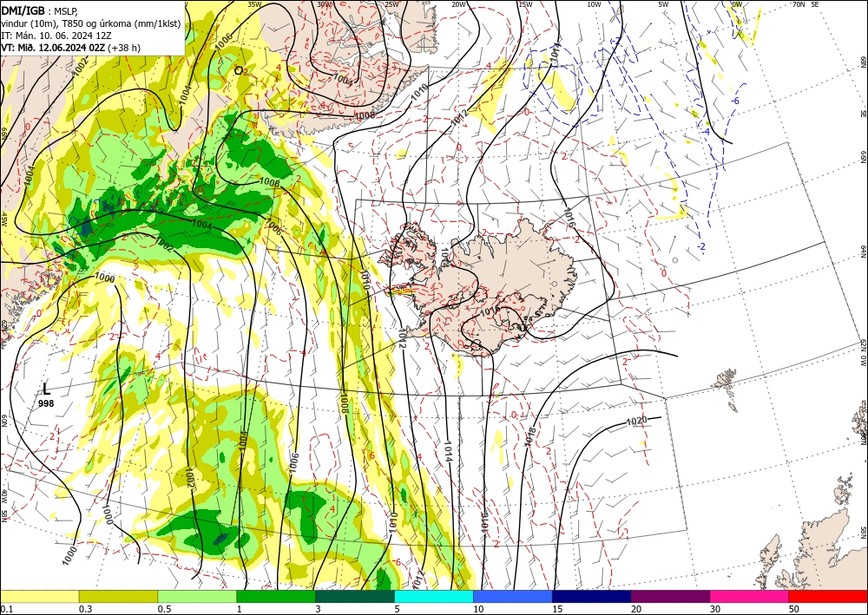Viewport: 868px width, 615px height.
Task: Pick the dark green 3–5 legend swatch
Action: (355, 596)
